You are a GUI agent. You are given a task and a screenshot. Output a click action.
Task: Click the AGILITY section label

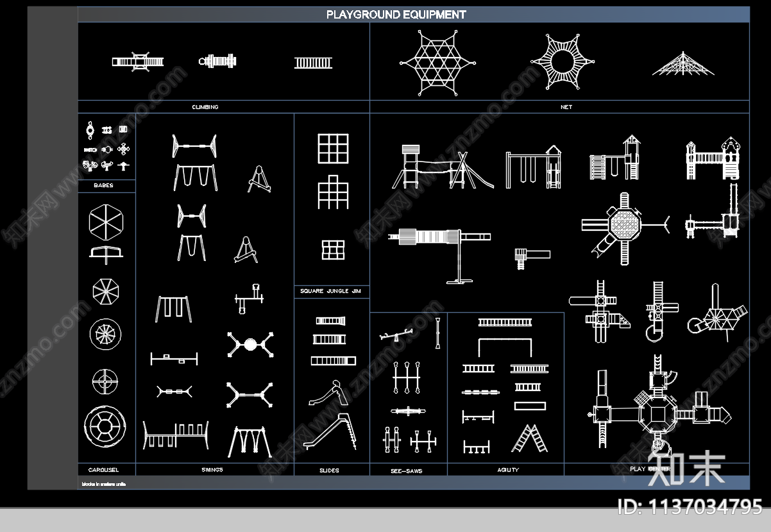point(508,470)
